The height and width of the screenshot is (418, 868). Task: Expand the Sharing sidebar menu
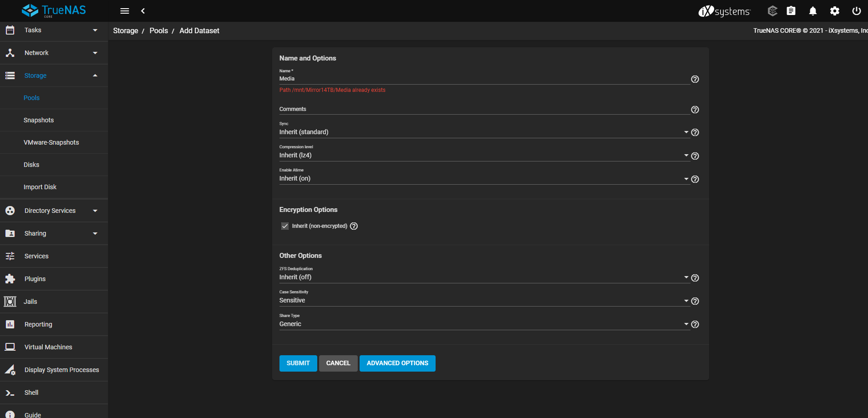click(x=54, y=233)
